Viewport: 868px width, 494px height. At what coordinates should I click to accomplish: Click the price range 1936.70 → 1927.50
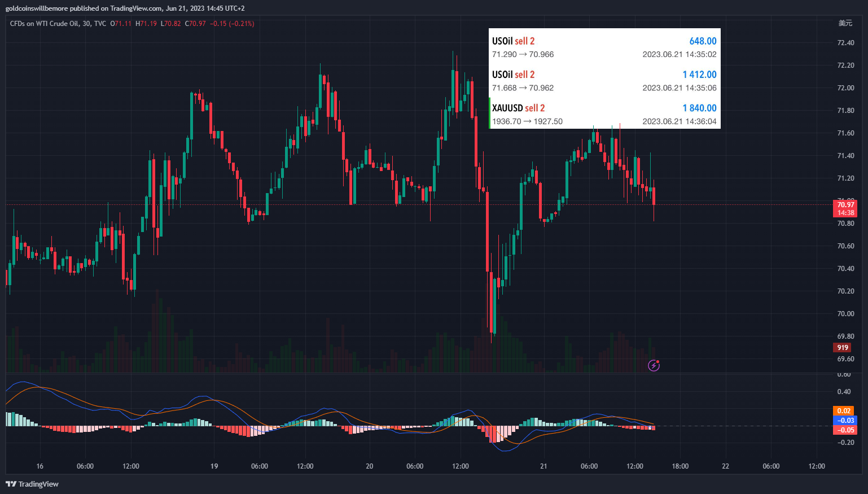[x=527, y=121]
